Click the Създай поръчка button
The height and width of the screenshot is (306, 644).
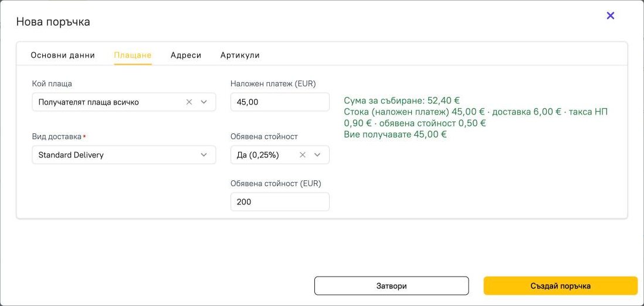560,286
